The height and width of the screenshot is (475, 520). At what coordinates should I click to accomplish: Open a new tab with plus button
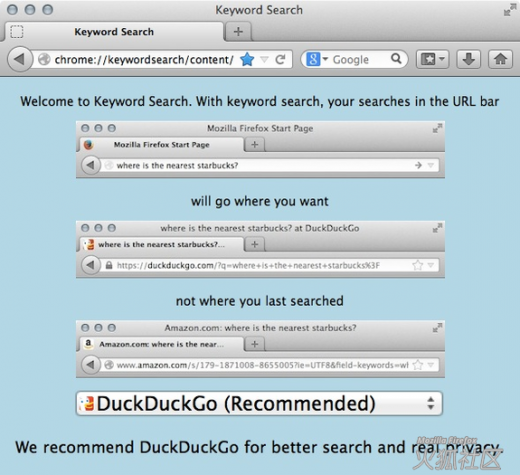tap(238, 32)
